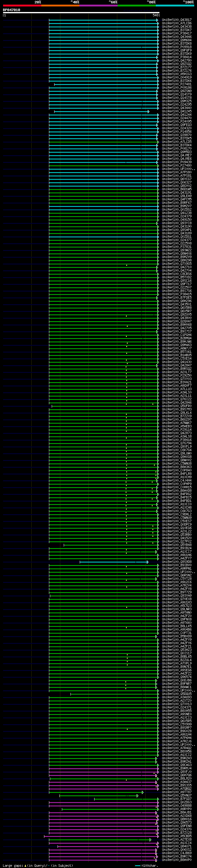Select hit UniRef100_B7Z177
197x868 pixels.
[x=176, y=67]
